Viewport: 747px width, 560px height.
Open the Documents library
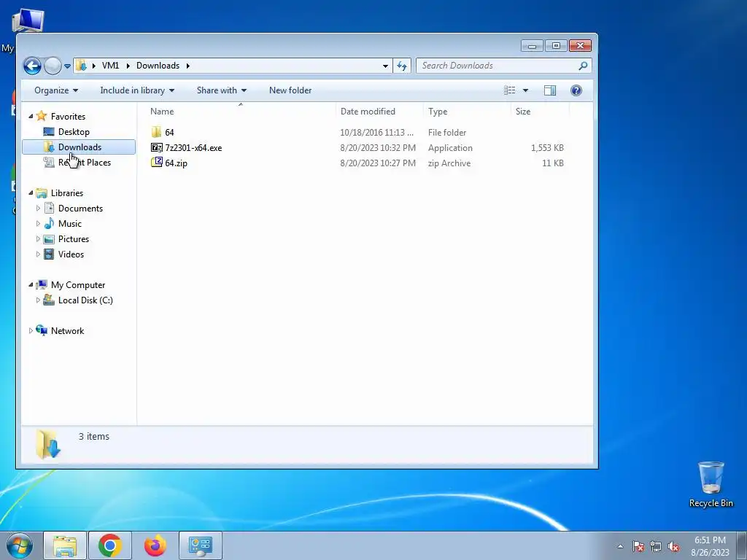click(x=80, y=208)
